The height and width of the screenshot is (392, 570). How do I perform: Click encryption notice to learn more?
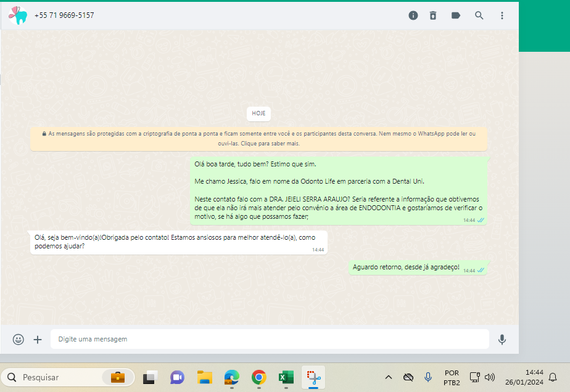(x=258, y=139)
